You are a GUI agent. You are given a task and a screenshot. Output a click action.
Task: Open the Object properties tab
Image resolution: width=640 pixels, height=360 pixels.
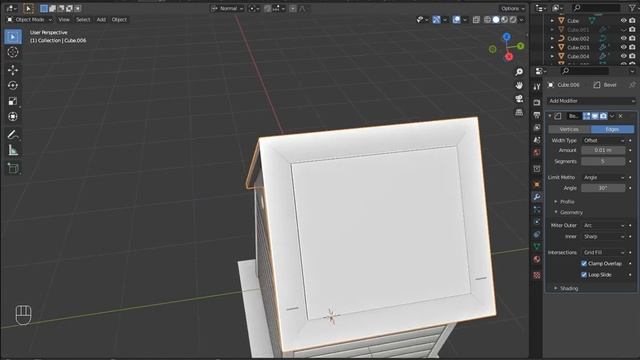[537, 184]
